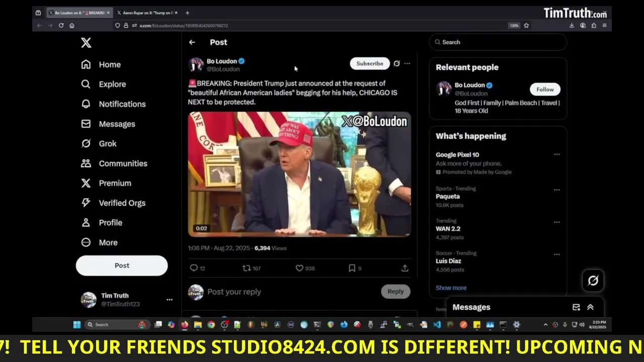Compose new message in Messages drawer

coord(577,307)
